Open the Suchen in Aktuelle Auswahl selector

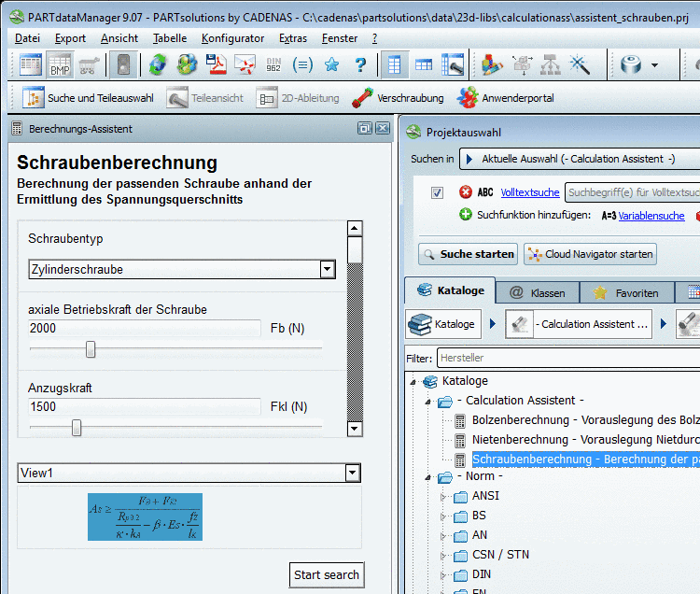tap(579, 159)
